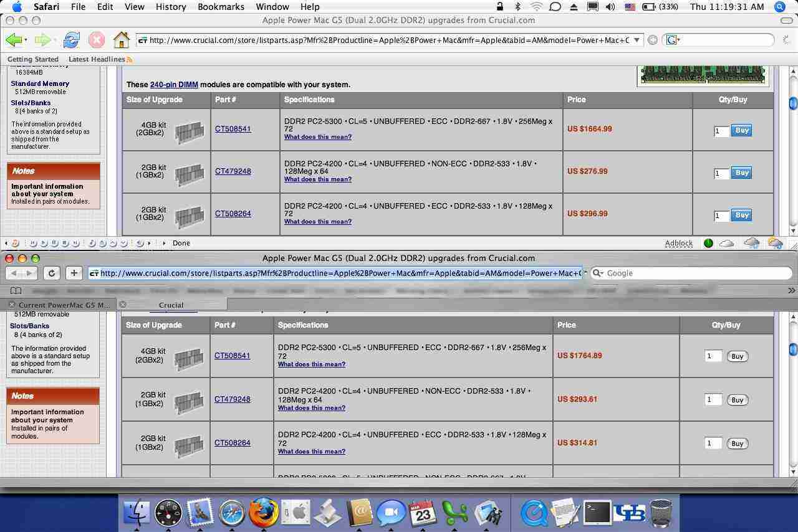The width and height of the screenshot is (798, 532).
Task: Open the File menu
Action: [79, 7]
